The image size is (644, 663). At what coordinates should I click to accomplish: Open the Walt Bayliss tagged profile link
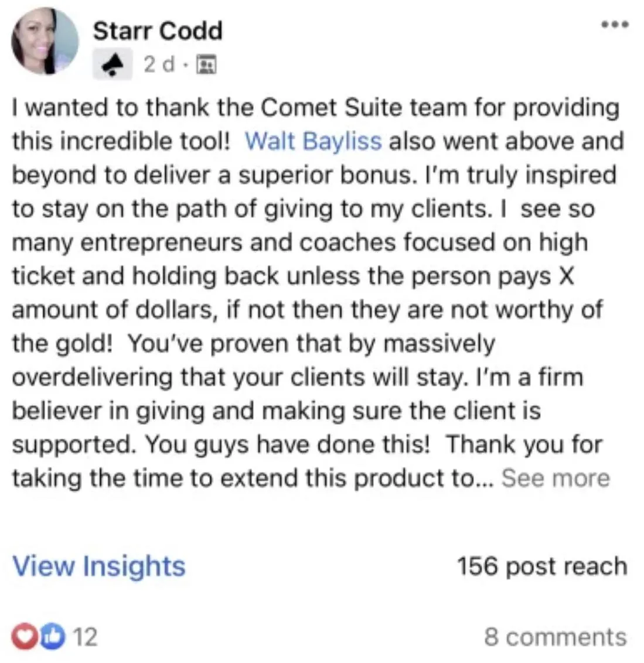pyautogui.click(x=313, y=141)
